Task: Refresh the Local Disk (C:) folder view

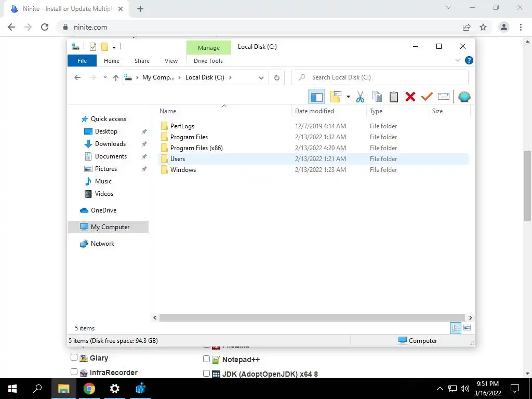Action: [x=277, y=77]
